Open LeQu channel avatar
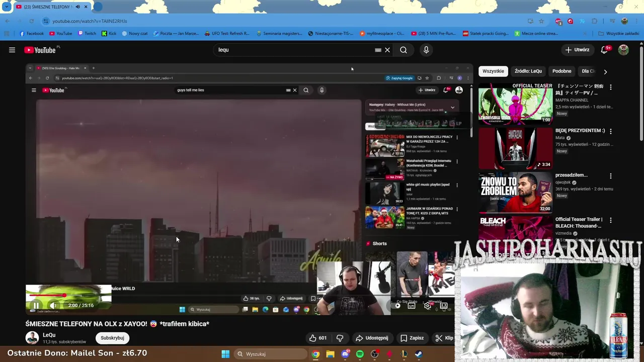644x362 pixels. click(x=32, y=338)
